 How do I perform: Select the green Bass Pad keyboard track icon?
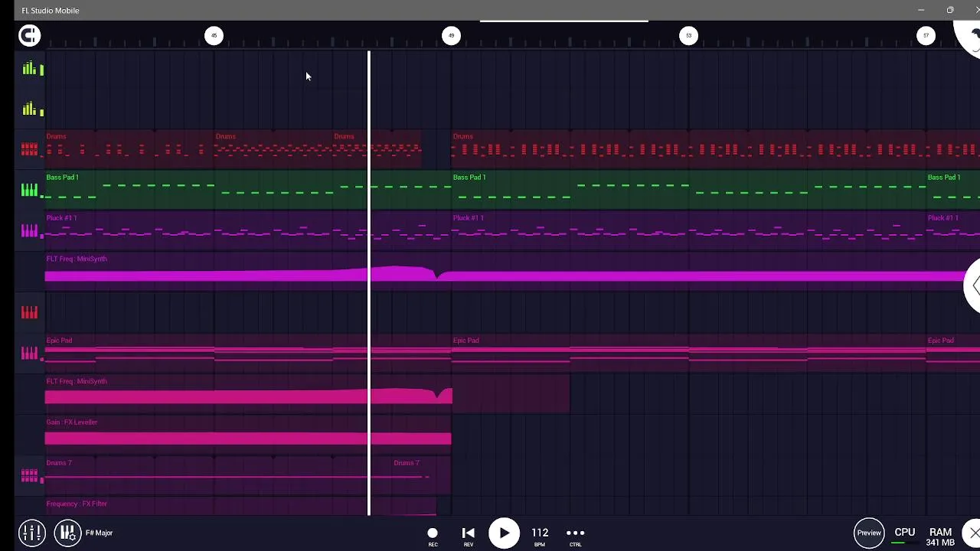tap(29, 191)
